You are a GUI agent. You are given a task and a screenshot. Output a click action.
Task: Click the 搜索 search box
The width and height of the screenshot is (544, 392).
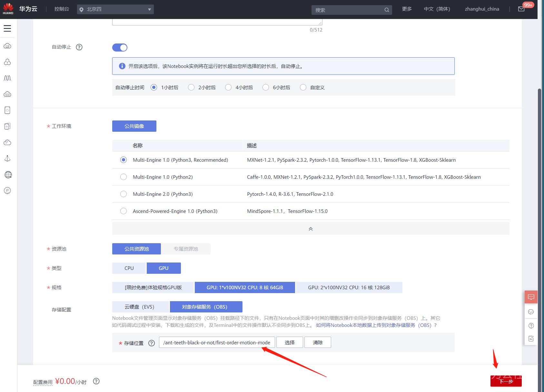[x=352, y=10]
